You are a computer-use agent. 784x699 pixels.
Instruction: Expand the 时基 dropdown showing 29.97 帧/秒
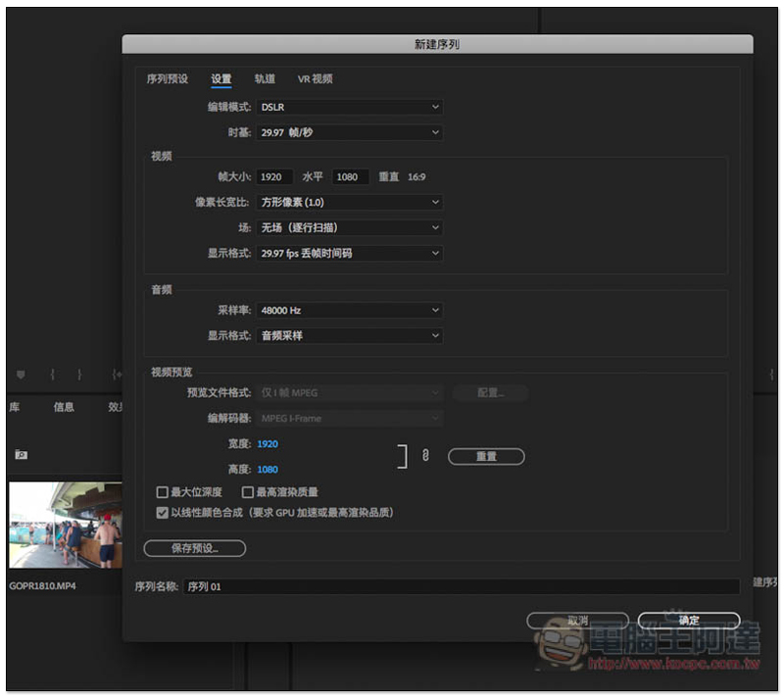tap(349, 132)
